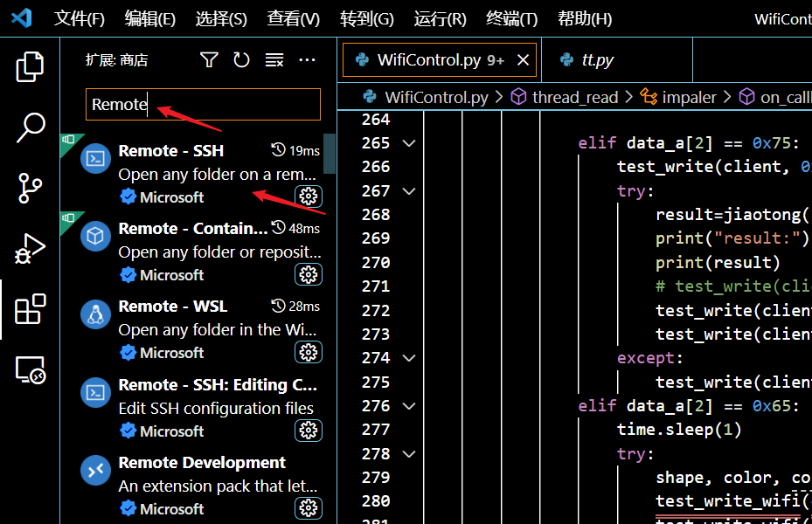The width and height of the screenshot is (812, 524).
Task: Click impaler in the breadcrumb
Action: click(x=689, y=97)
